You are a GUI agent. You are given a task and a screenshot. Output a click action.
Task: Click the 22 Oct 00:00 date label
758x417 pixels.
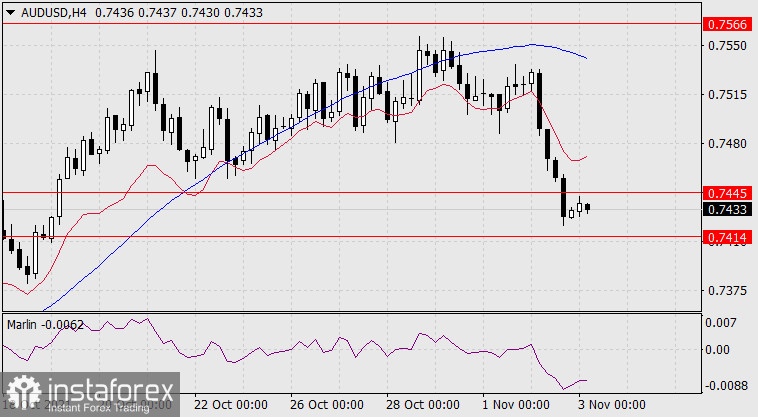pos(228,405)
